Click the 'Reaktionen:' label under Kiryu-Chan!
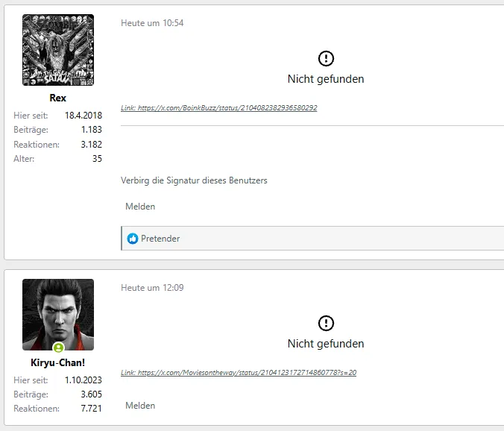The width and height of the screenshot is (504, 431). pyautogui.click(x=37, y=409)
